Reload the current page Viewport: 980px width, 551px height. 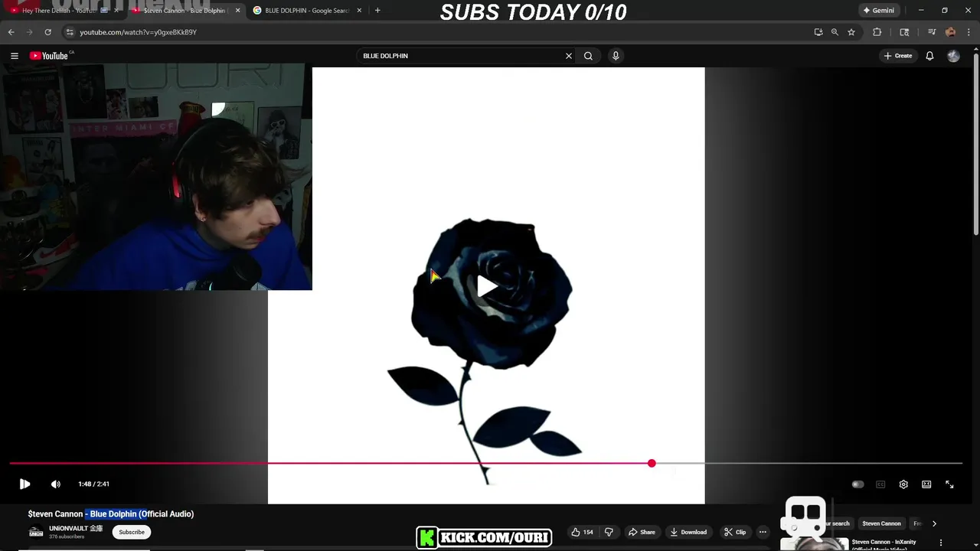[47, 32]
